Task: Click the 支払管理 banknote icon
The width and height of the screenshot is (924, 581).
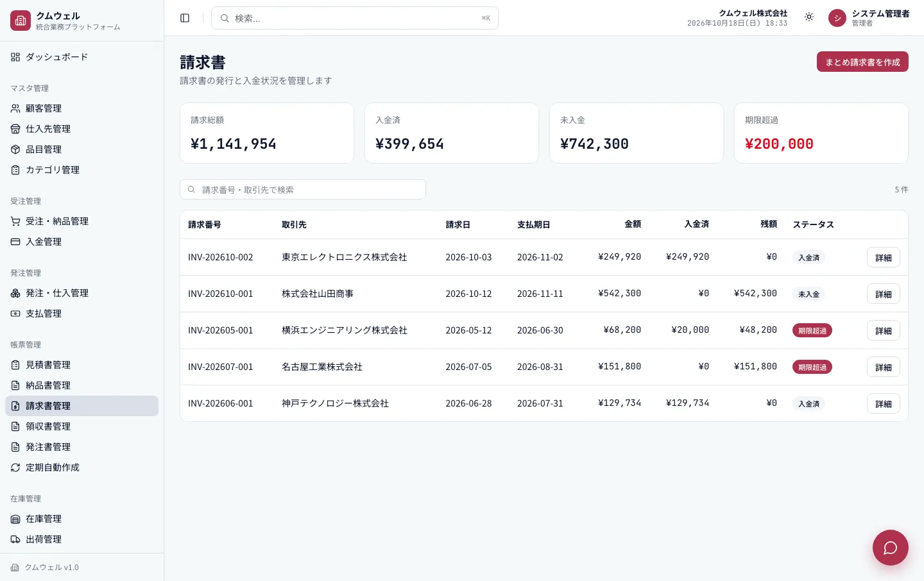Action: pyautogui.click(x=15, y=314)
